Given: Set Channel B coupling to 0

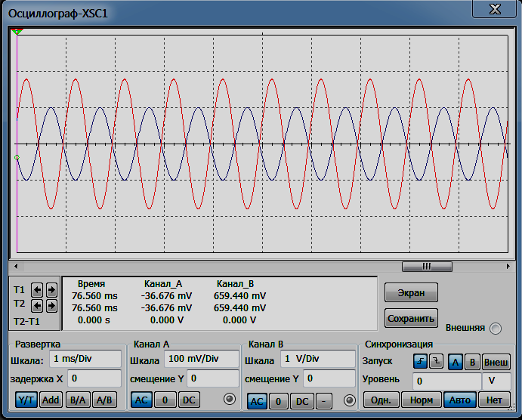Looking at the screenshot, I should click(278, 401).
